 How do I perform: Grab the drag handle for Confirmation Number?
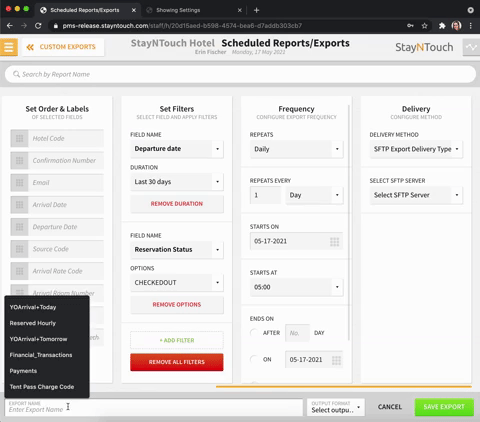coord(19,160)
